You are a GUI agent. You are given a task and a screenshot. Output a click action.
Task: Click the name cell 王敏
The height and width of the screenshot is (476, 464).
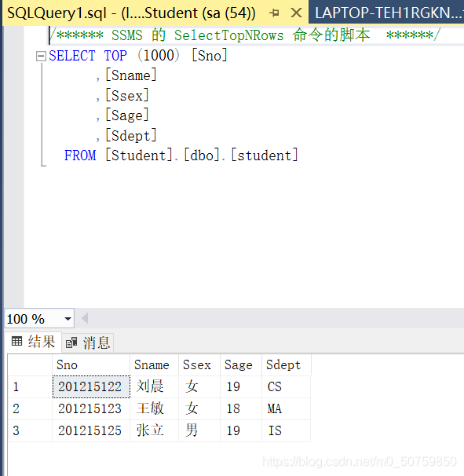pyautogui.click(x=154, y=408)
